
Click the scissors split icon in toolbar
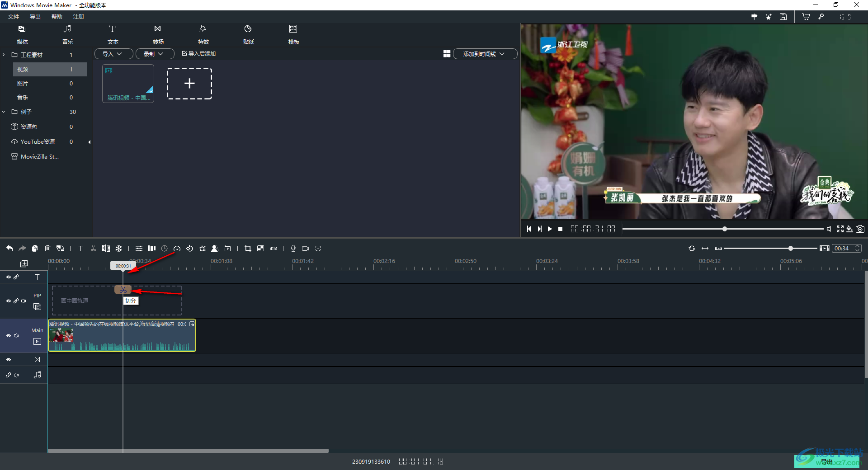pos(93,248)
